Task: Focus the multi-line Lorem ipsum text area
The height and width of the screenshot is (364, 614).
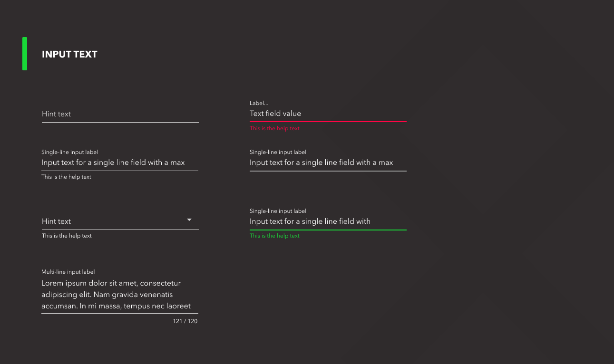Action: coord(119,295)
